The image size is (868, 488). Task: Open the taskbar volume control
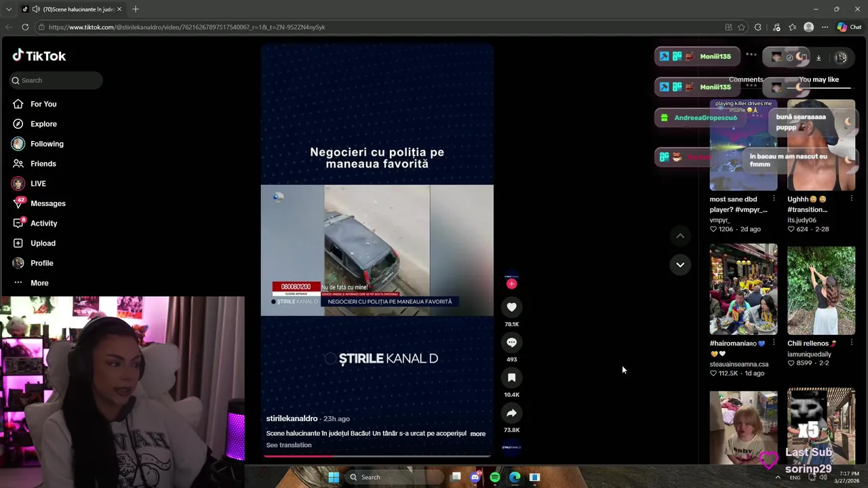(823, 477)
